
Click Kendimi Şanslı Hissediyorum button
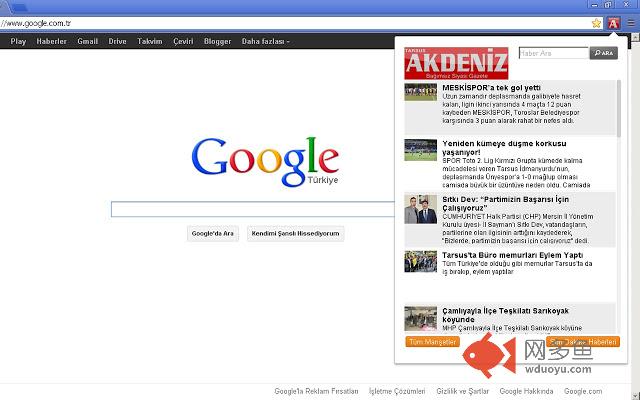pyautogui.click(x=295, y=233)
